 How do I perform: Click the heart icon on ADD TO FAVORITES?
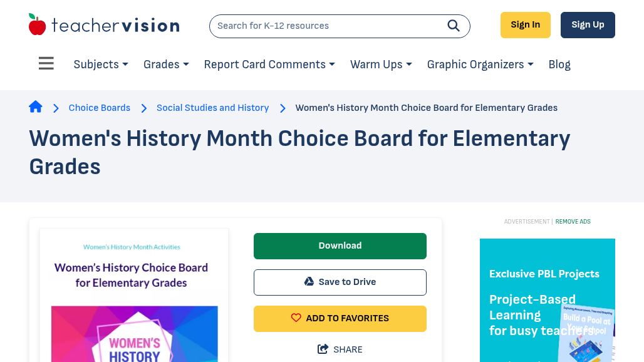click(296, 318)
